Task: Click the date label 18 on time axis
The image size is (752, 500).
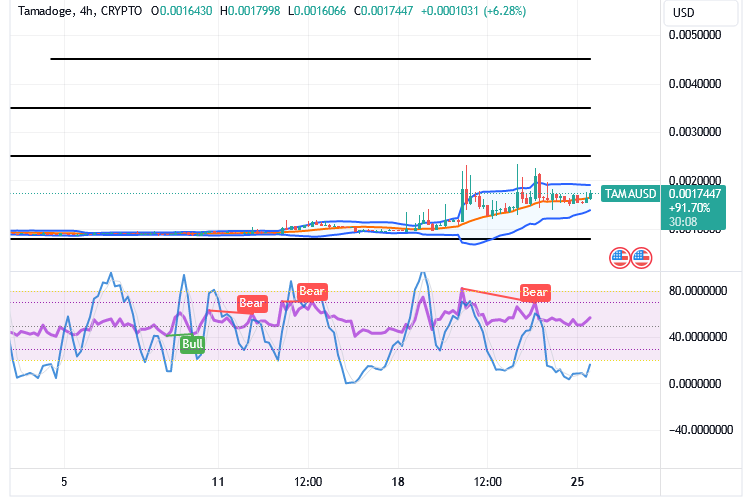Action: click(398, 482)
